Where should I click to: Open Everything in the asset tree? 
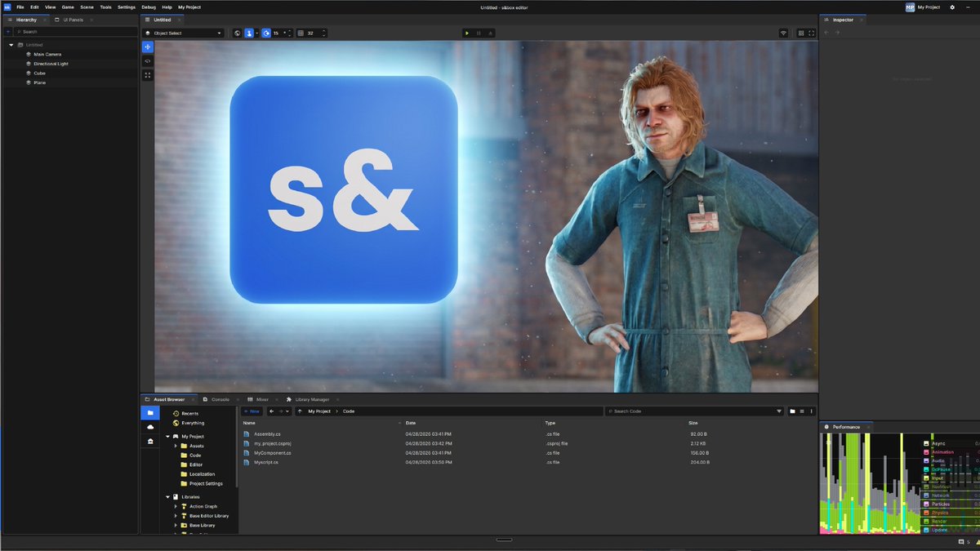pos(193,423)
